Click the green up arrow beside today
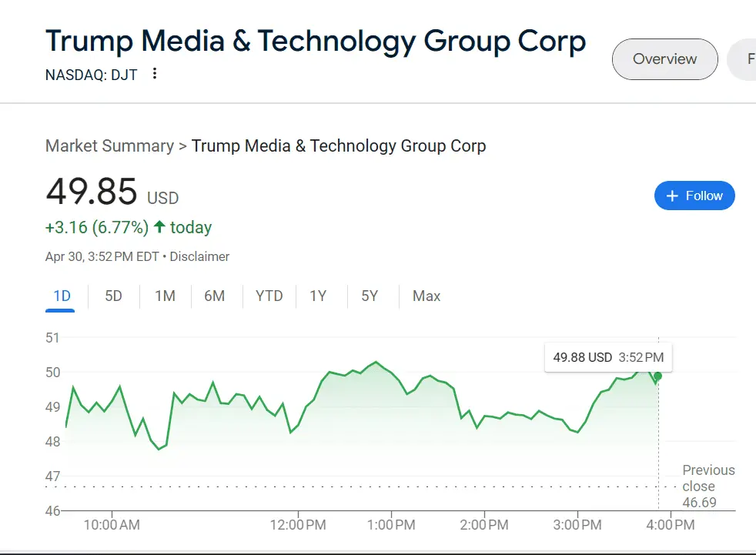The width and height of the screenshot is (756, 555). pyautogui.click(x=159, y=227)
